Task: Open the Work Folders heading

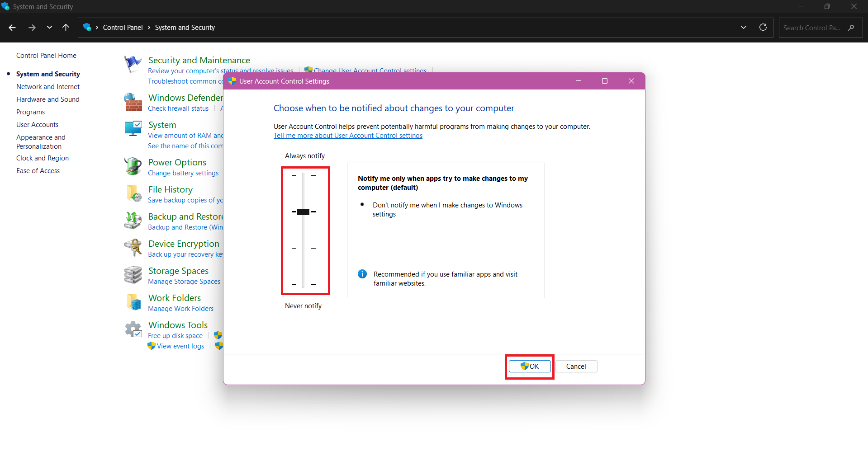Action: 175,298
